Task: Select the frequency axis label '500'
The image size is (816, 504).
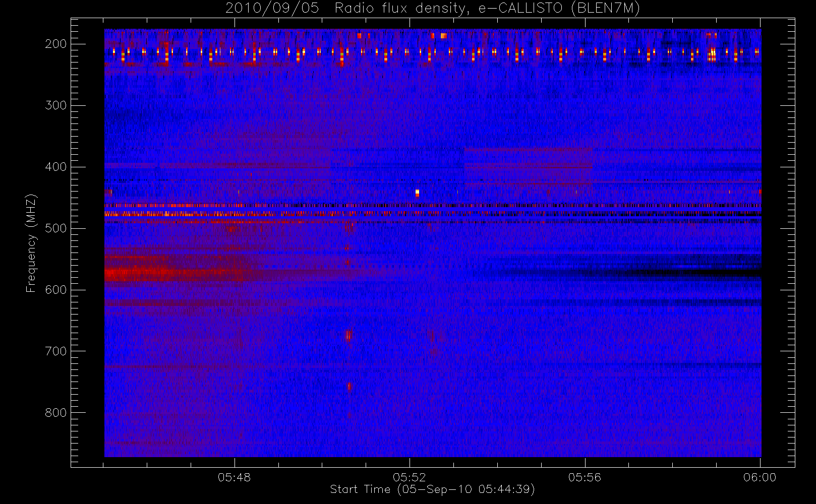Action: pos(55,228)
